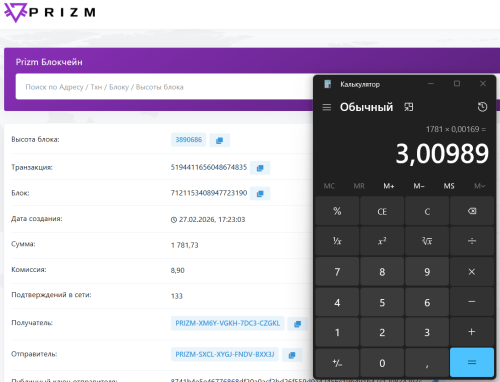This screenshot has height=382, width=500.
Task: Open the calculator hamburger navigation menu
Action: pyautogui.click(x=327, y=107)
